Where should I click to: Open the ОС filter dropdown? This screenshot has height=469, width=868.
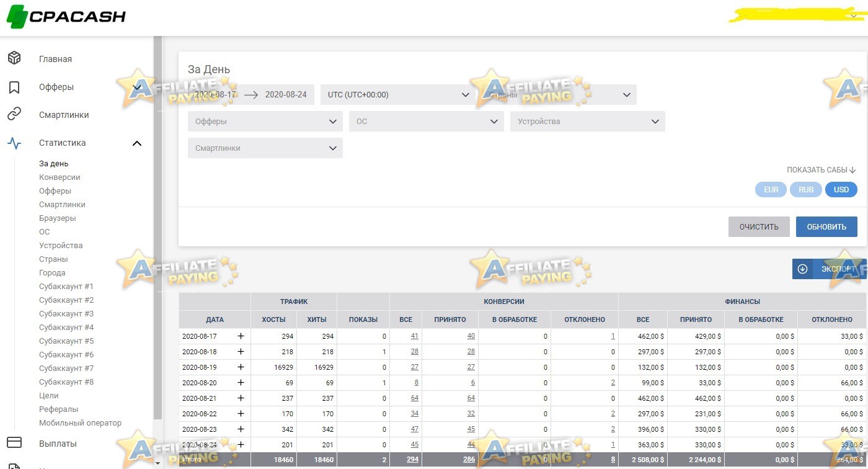pos(427,122)
